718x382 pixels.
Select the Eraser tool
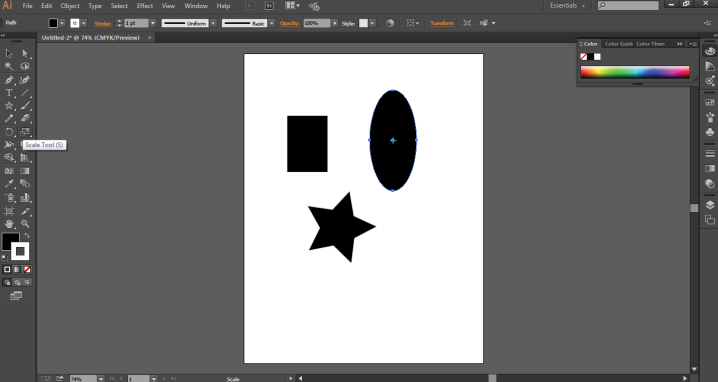(x=25, y=119)
